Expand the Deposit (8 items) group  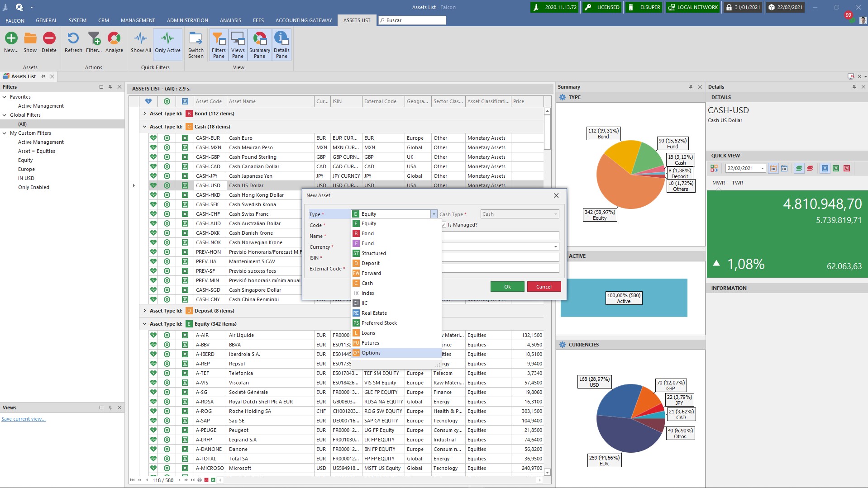pyautogui.click(x=144, y=311)
